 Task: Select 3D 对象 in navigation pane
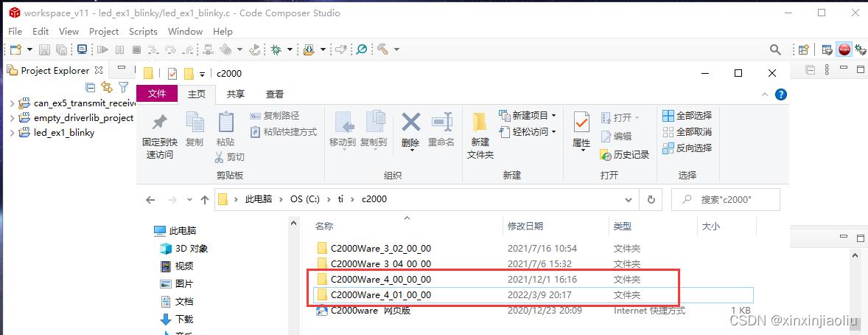[183, 249]
